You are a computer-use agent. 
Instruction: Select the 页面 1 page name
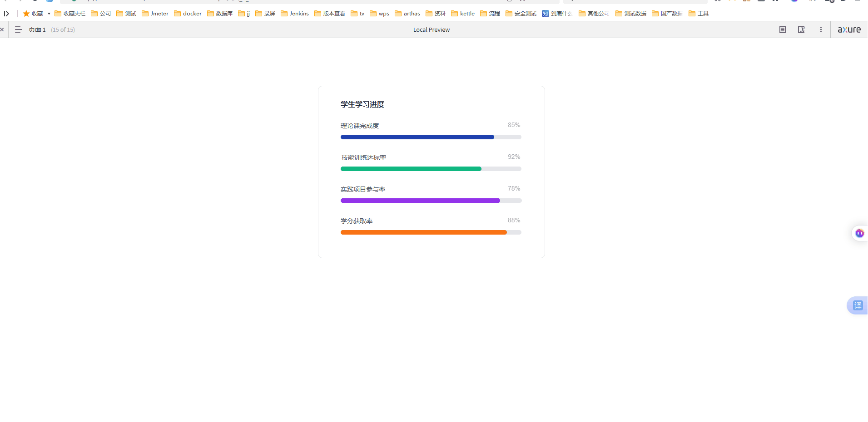point(37,29)
